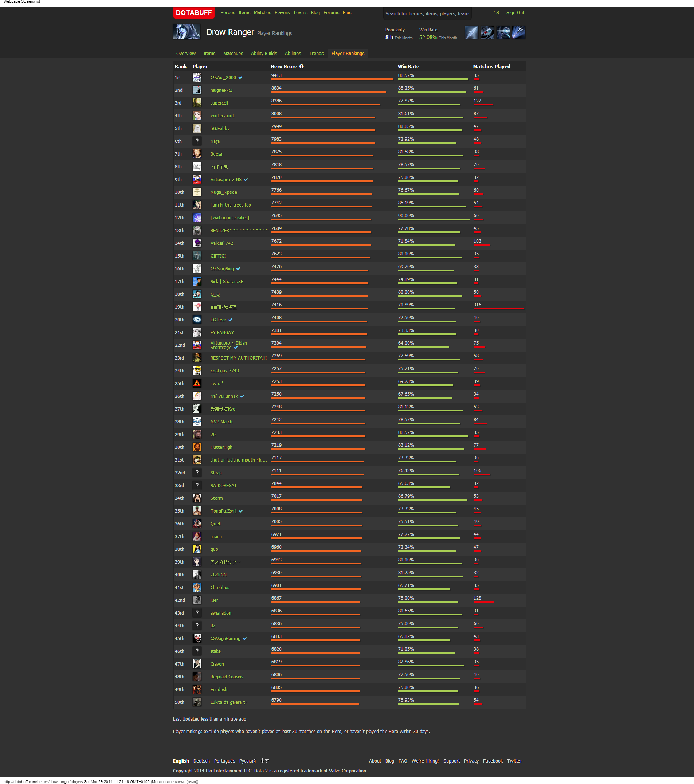The width and height of the screenshot is (694, 784).
Task: Open the Ability Builds tab
Action: (263, 53)
